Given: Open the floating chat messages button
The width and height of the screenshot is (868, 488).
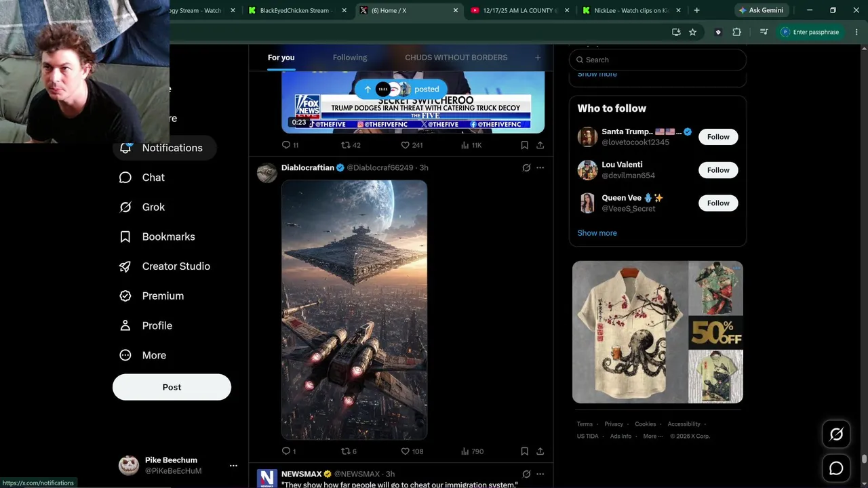Looking at the screenshot, I should [x=836, y=468].
